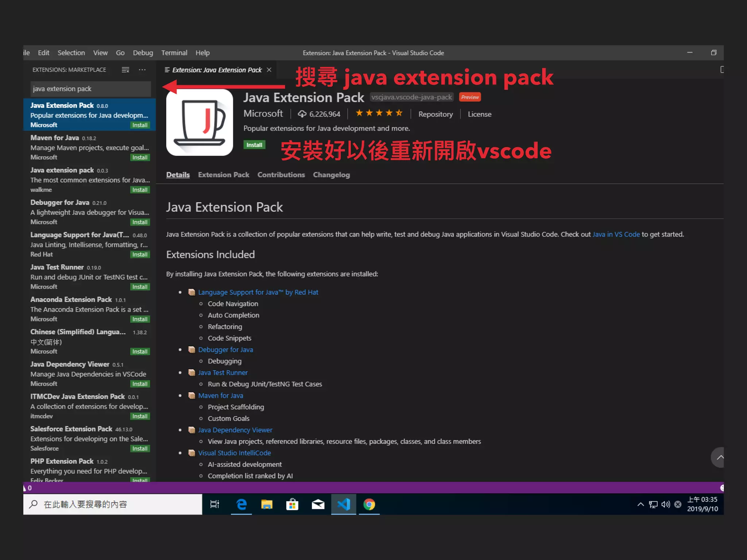Open the Terminal menu

[174, 52]
